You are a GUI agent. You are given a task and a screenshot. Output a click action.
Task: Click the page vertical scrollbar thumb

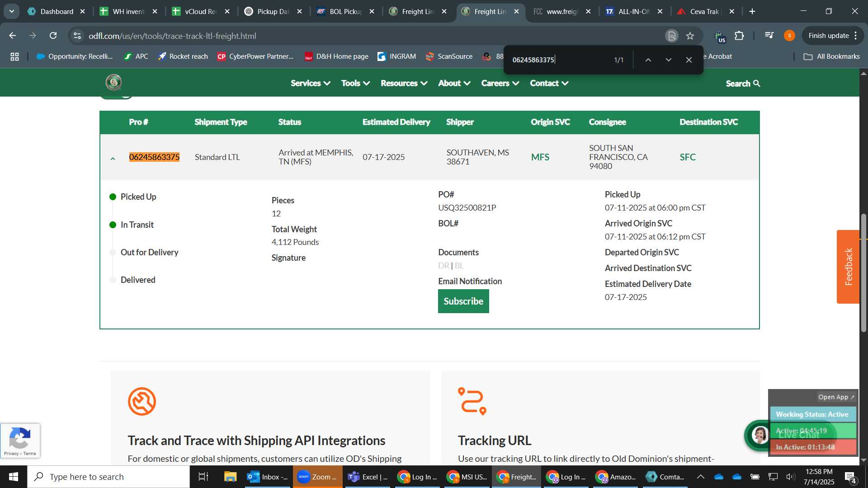(863, 272)
